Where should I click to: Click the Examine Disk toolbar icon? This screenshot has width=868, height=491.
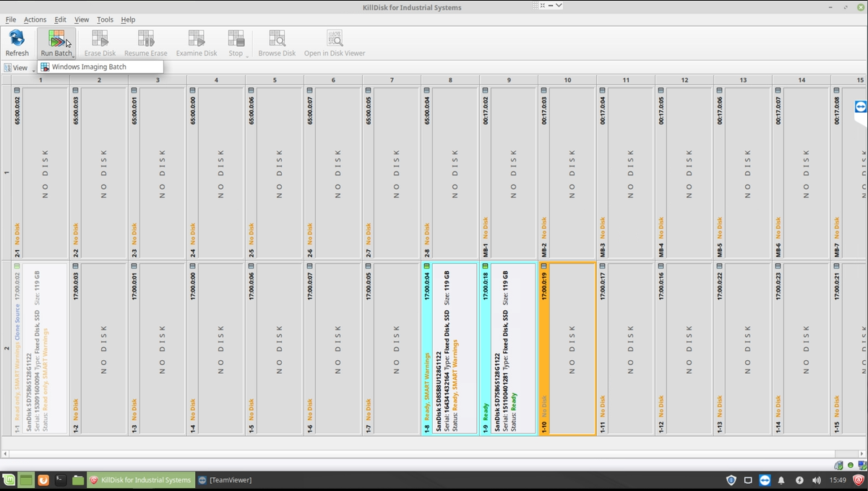(197, 38)
